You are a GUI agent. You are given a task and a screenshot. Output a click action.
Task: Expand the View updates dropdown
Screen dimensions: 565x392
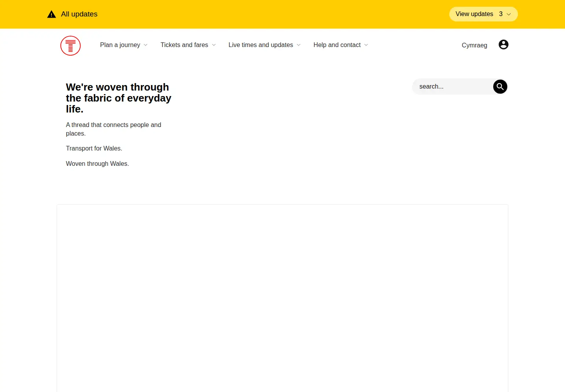click(x=483, y=14)
